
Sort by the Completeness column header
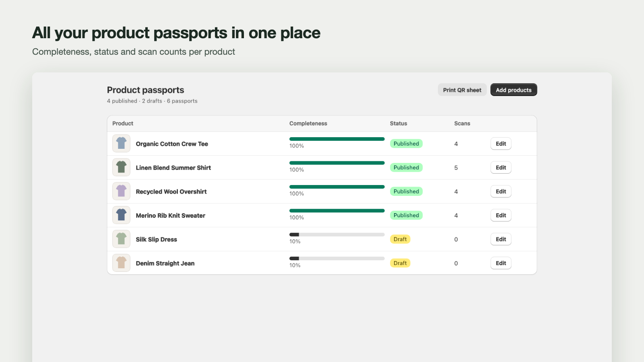[x=308, y=123]
